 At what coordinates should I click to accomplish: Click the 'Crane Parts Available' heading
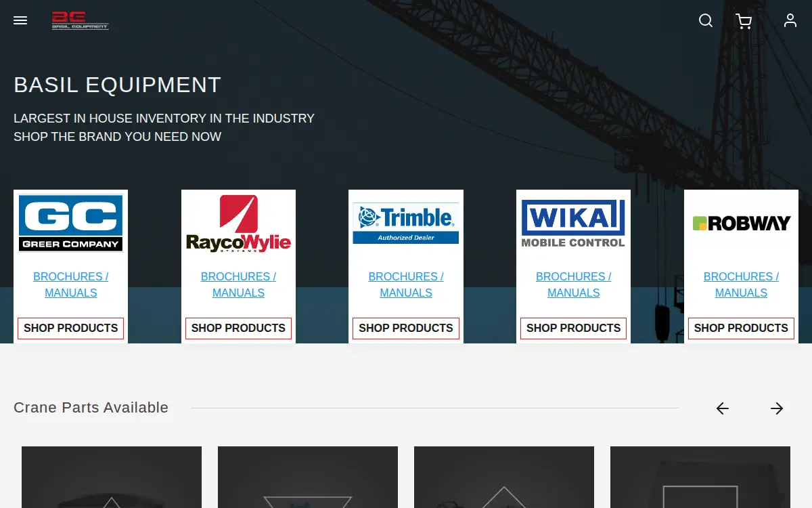(91, 408)
